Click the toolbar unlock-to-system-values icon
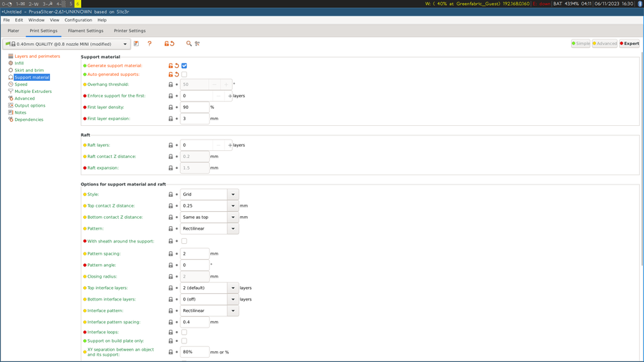This screenshot has width=644, height=362. click(166, 44)
